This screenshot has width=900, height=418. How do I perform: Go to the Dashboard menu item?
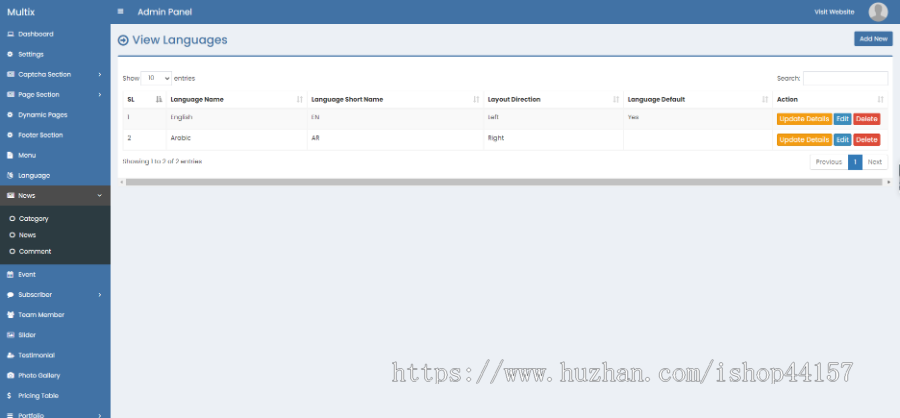coord(36,34)
